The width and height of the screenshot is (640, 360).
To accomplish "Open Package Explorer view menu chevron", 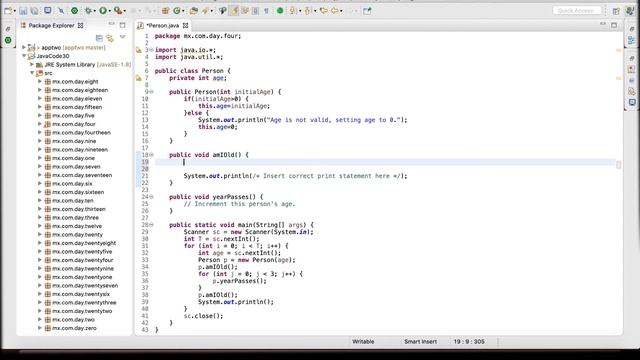I will pyautogui.click(x=122, y=37).
